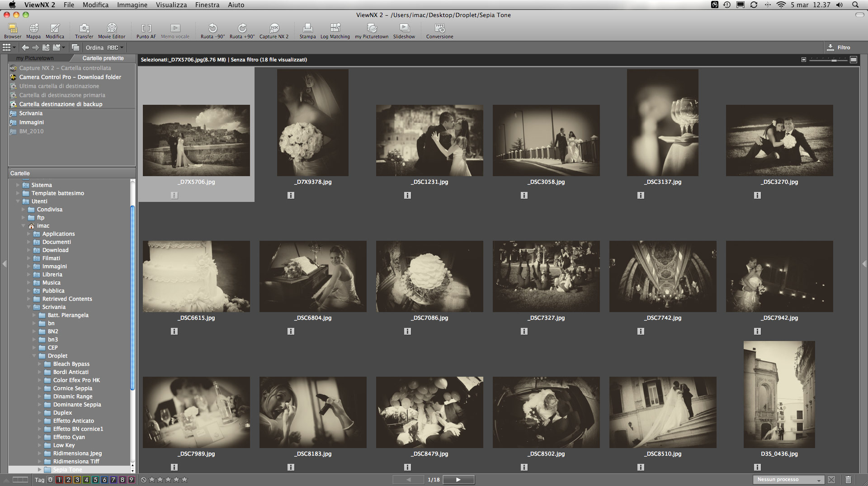Viewport: 868px width, 486px height.
Task: Open Spotlight search in the menu bar
Action: pos(855,5)
